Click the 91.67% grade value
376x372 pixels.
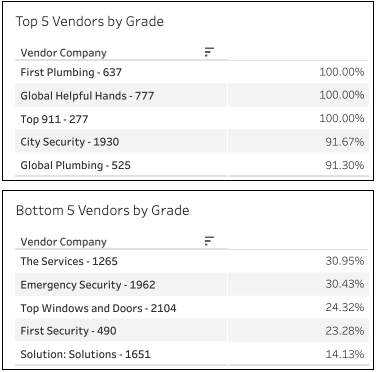(x=345, y=142)
